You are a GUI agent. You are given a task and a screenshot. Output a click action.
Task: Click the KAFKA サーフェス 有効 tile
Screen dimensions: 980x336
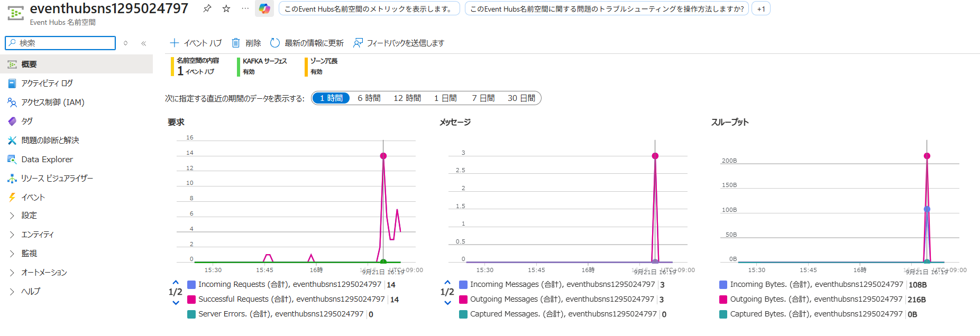coord(263,67)
